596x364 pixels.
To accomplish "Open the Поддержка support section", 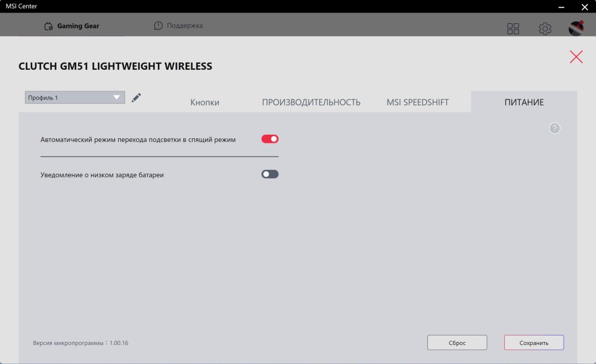I will pyautogui.click(x=178, y=26).
